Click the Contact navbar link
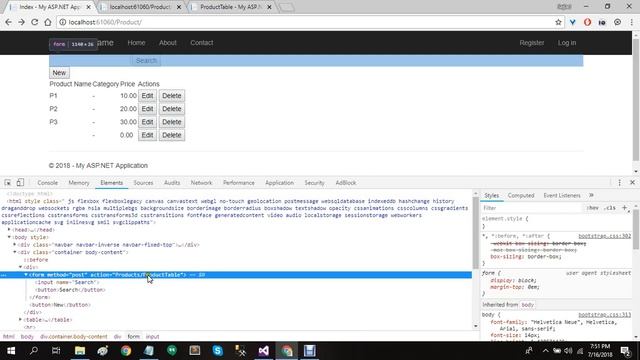 pyautogui.click(x=202, y=42)
